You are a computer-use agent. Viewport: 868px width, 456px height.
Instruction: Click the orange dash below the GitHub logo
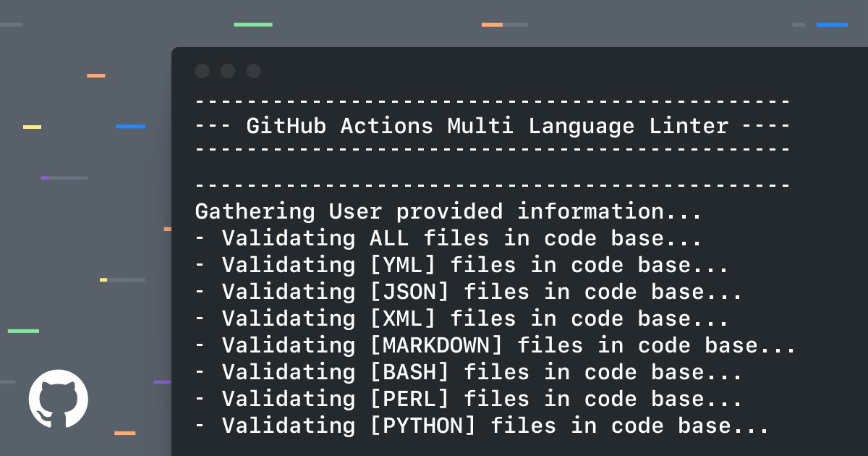[x=124, y=433]
